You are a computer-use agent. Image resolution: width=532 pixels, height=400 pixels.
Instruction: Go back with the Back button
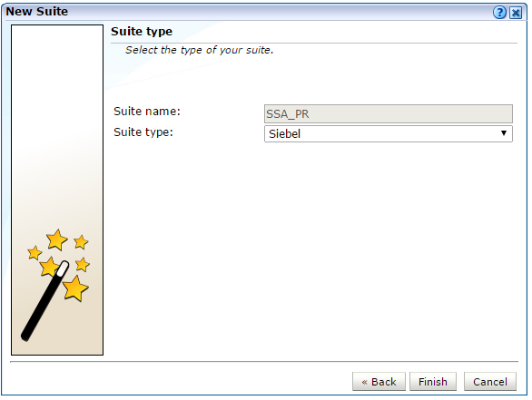[379, 382]
